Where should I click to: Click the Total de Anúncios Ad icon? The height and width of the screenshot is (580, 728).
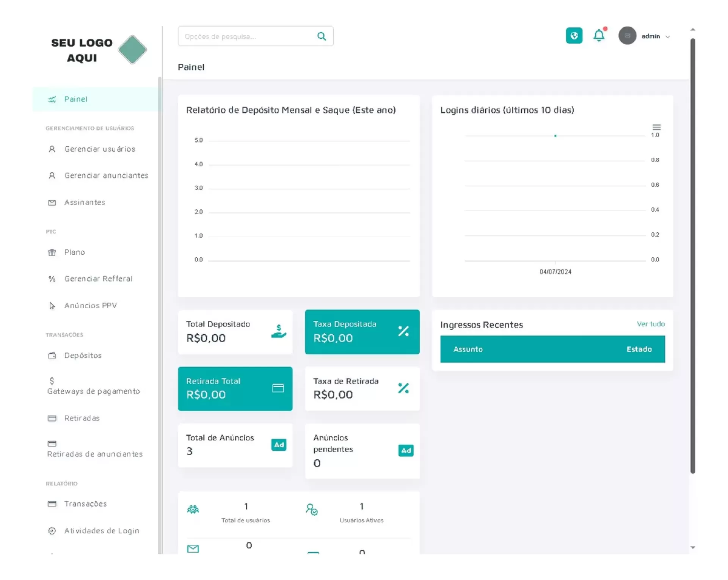coord(279,445)
